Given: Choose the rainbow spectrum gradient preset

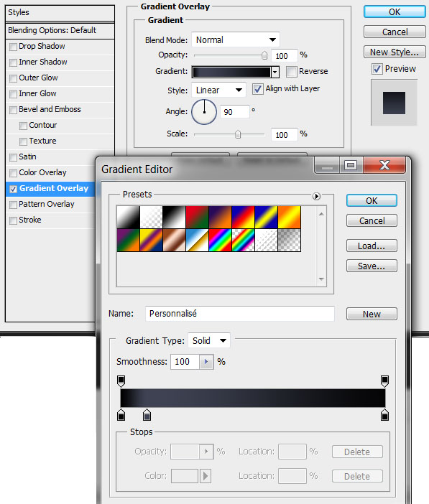Looking at the screenshot, I should point(220,240).
